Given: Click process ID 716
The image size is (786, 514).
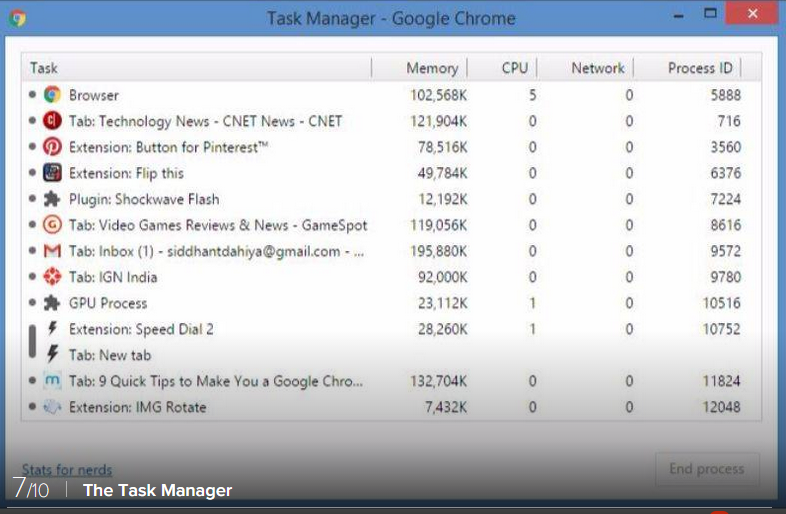Looking at the screenshot, I should [x=729, y=121].
